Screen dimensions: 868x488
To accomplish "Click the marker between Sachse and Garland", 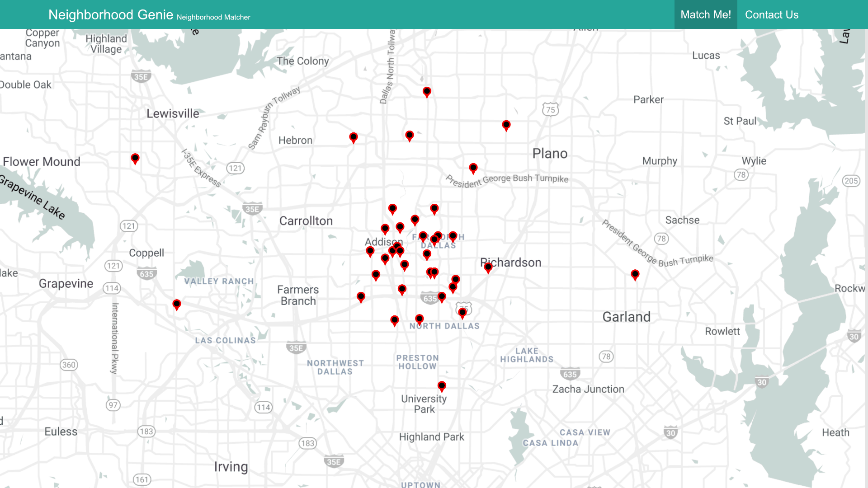I will click(635, 274).
